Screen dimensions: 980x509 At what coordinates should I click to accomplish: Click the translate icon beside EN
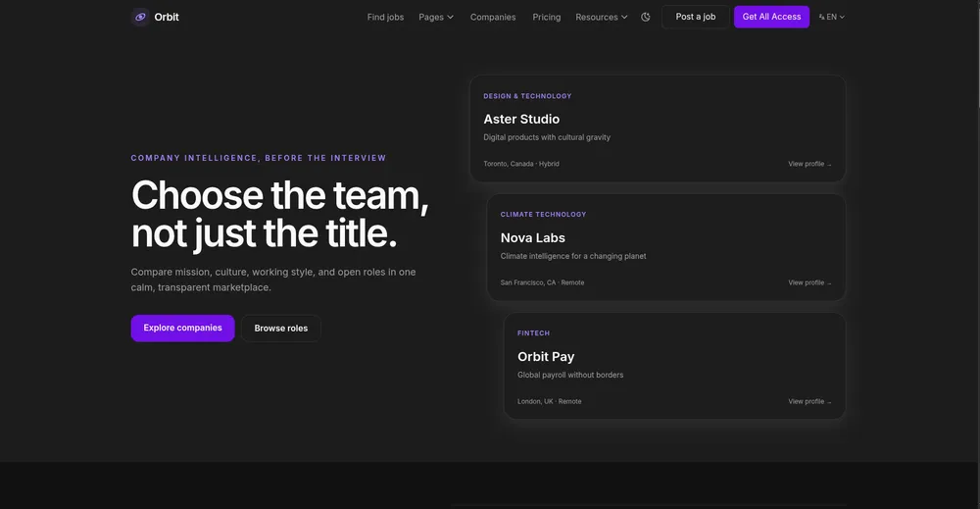click(x=822, y=17)
